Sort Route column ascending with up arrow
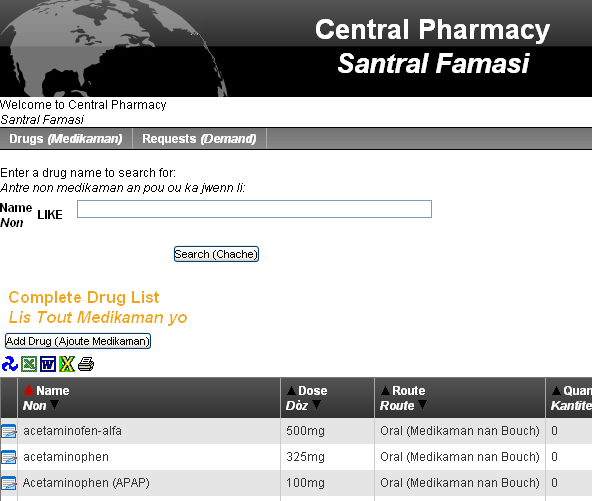 (x=385, y=390)
